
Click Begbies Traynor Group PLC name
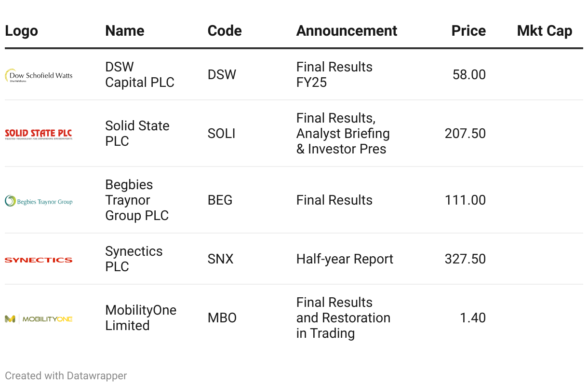pyautogui.click(x=136, y=200)
